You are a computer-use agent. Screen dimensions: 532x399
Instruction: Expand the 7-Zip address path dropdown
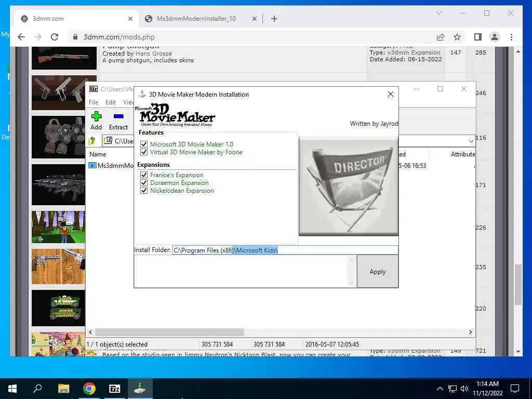(471, 141)
